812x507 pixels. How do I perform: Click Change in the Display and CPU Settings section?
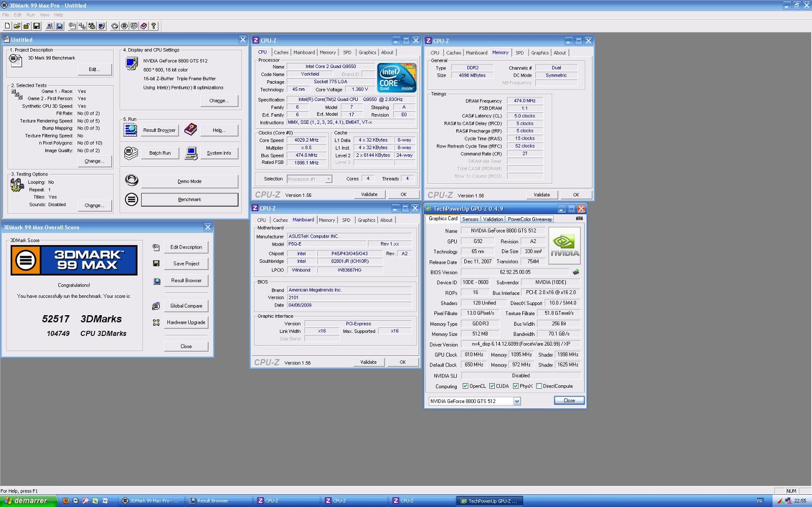219,100
